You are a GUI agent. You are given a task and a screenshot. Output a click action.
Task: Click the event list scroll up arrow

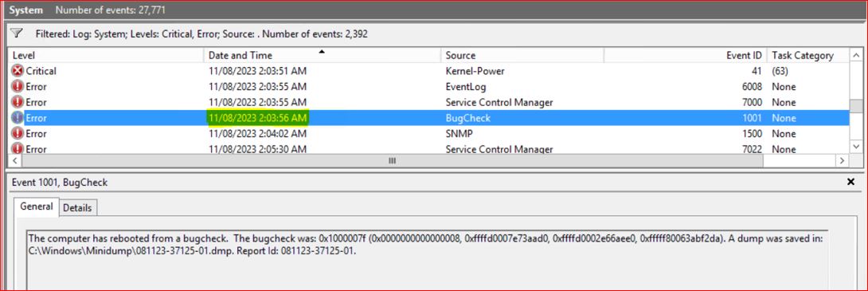[856, 56]
